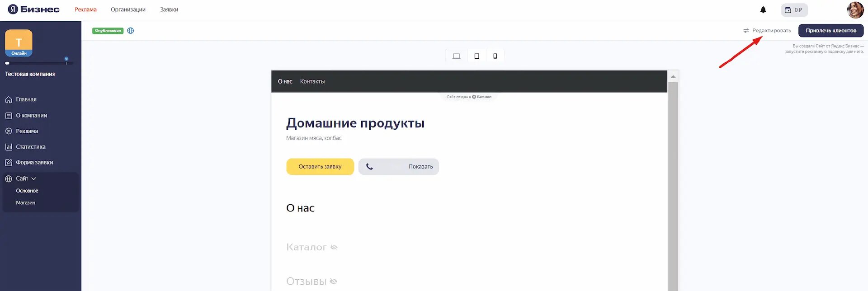Viewport: 868px width, 291px height.
Task: Click the Каталог section heading
Action: pyautogui.click(x=306, y=247)
